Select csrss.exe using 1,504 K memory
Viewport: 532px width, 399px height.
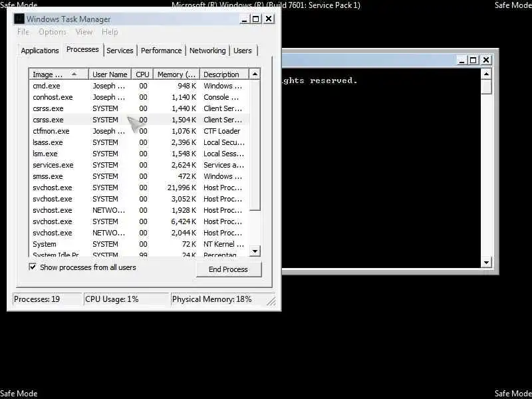click(x=139, y=120)
